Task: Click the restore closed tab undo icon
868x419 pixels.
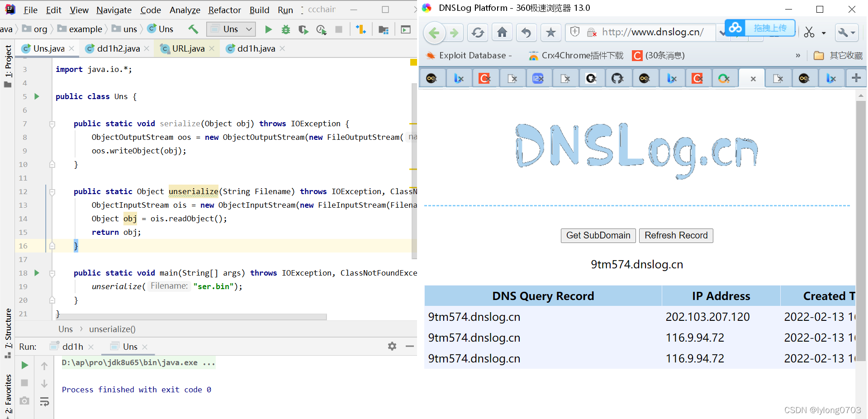Action: [526, 33]
